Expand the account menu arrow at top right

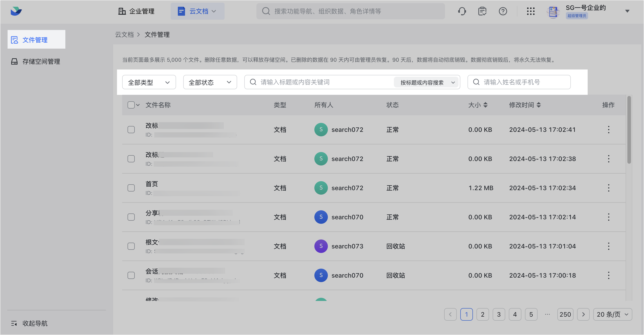click(x=627, y=11)
